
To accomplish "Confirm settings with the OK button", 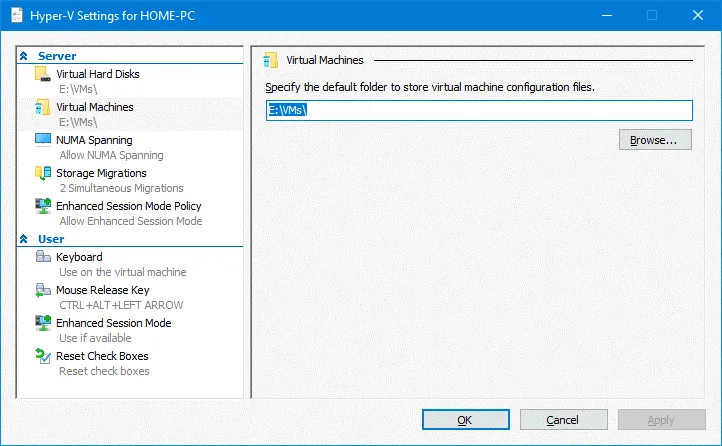I will point(464,420).
